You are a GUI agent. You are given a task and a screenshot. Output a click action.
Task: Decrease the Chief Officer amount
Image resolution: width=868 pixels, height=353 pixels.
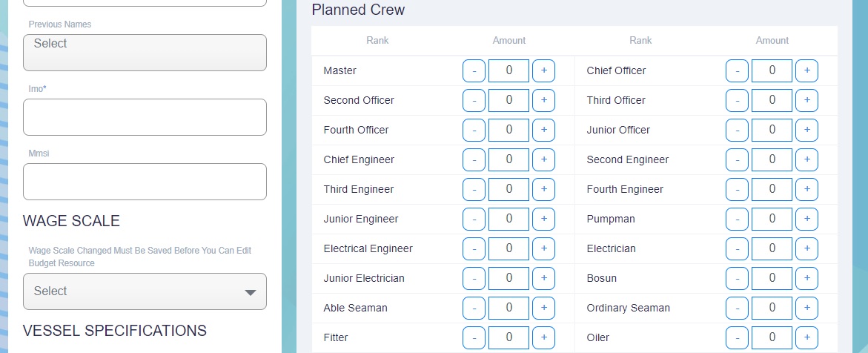pyautogui.click(x=737, y=70)
